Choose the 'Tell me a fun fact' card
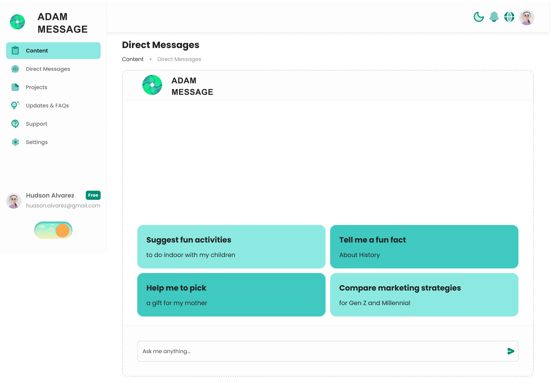 pyautogui.click(x=424, y=247)
